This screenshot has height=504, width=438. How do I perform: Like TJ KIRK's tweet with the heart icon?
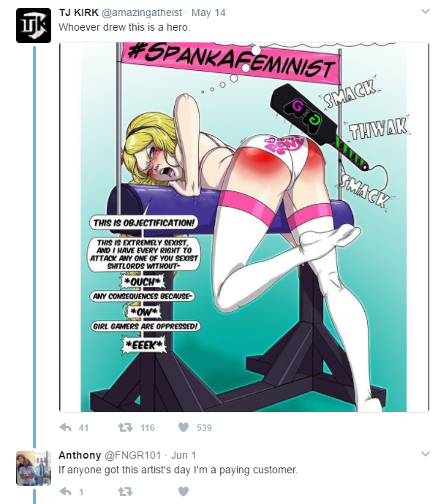coord(184,427)
